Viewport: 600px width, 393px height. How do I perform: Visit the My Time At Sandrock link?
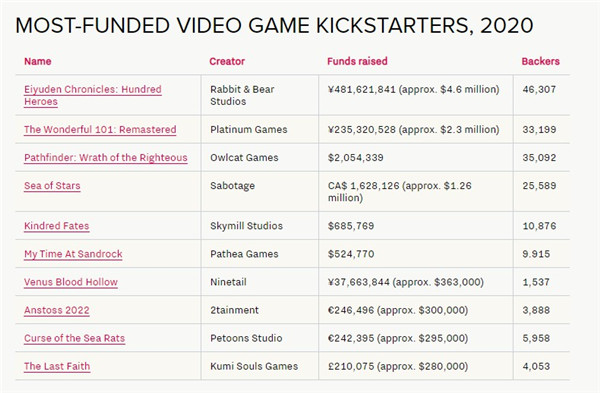coord(73,254)
